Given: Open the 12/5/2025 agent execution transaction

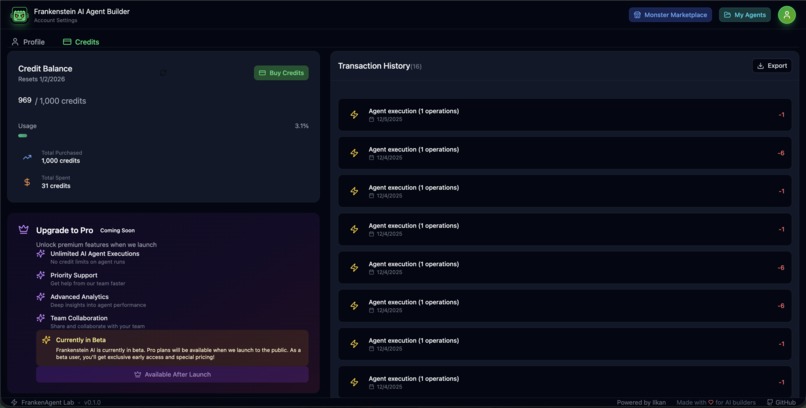Looking at the screenshot, I should (564, 115).
